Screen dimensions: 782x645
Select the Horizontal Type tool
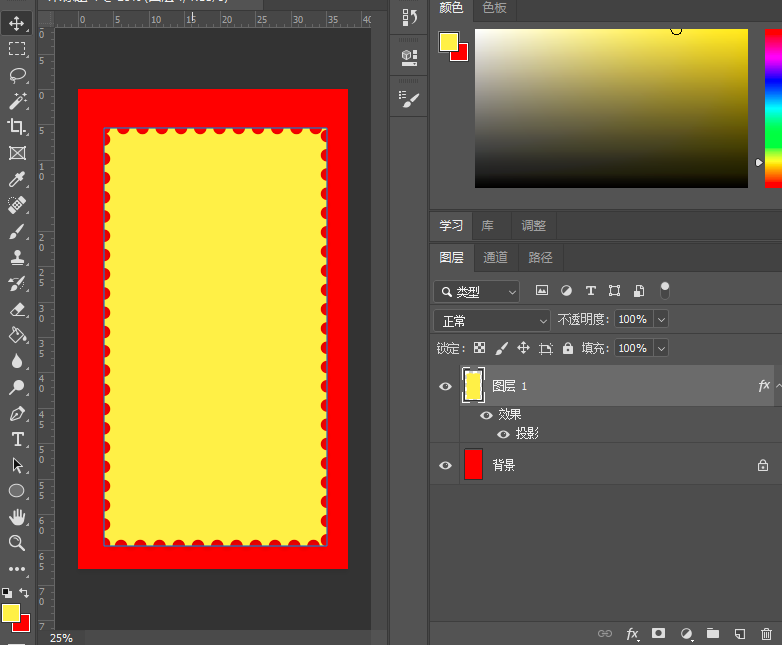(x=17, y=439)
